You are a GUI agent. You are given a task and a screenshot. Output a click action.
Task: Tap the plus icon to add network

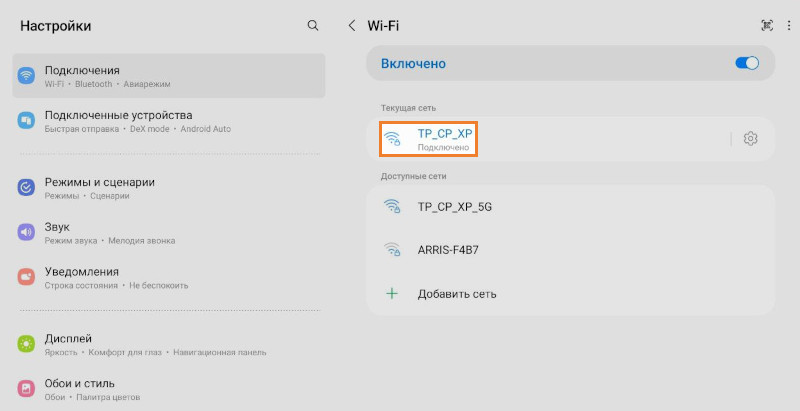pos(392,293)
